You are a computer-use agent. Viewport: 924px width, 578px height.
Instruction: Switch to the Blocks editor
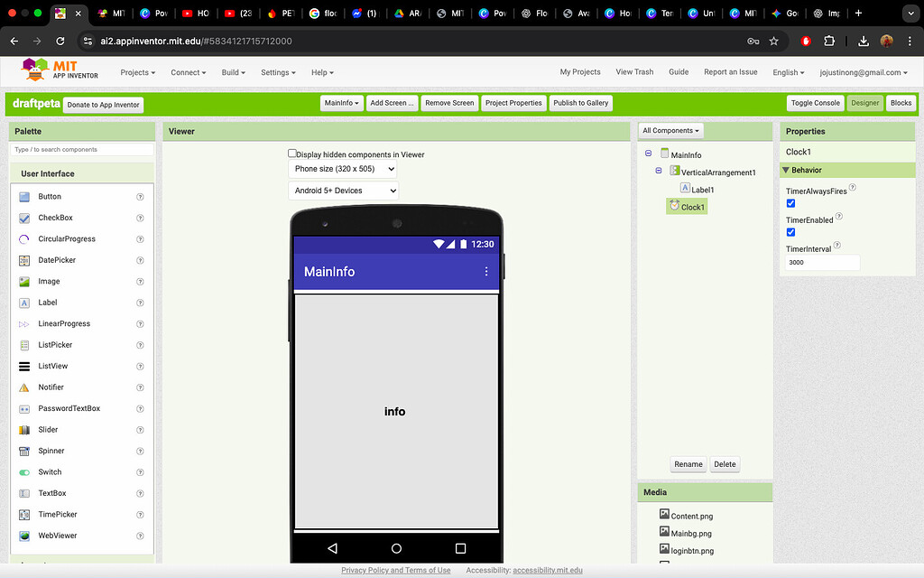[x=900, y=103]
